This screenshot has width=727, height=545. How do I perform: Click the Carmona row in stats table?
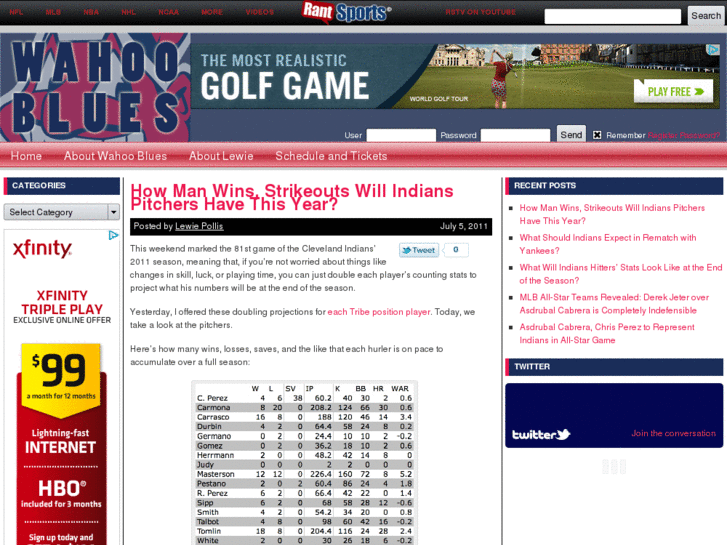(305, 408)
